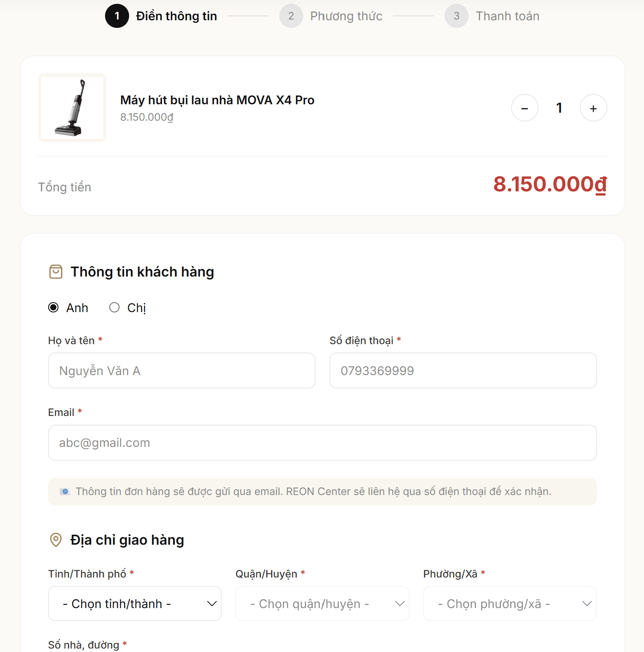This screenshot has height=652, width=644.
Task: Click the email notice icon in info banner
Action: tap(65, 492)
